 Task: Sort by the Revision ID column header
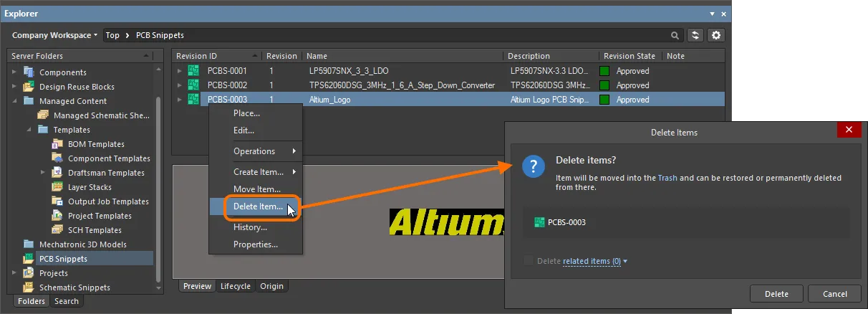coord(216,56)
